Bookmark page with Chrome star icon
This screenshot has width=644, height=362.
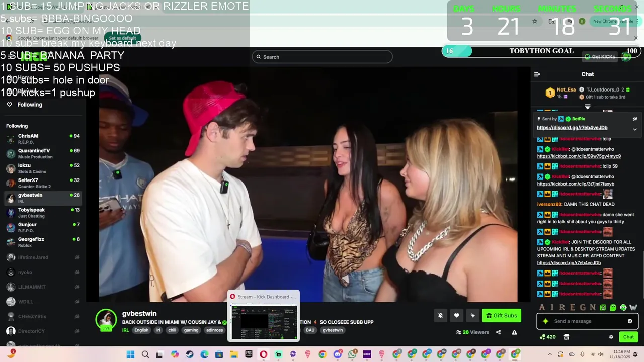tap(535, 21)
